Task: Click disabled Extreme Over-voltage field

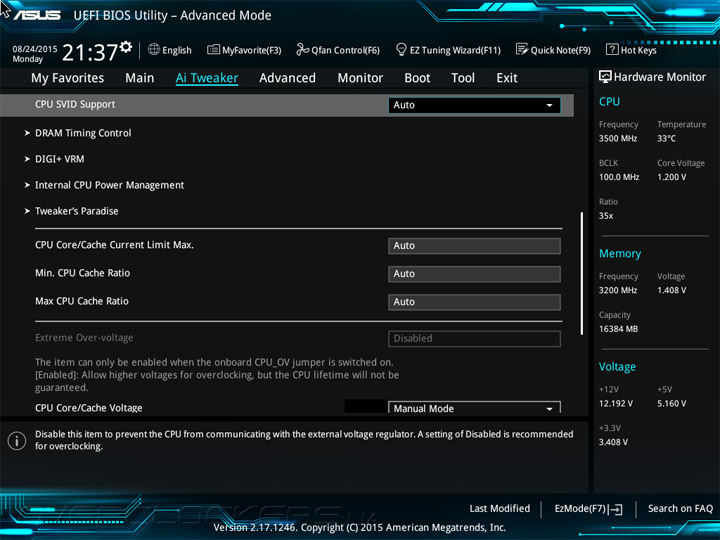Action: (474, 338)
